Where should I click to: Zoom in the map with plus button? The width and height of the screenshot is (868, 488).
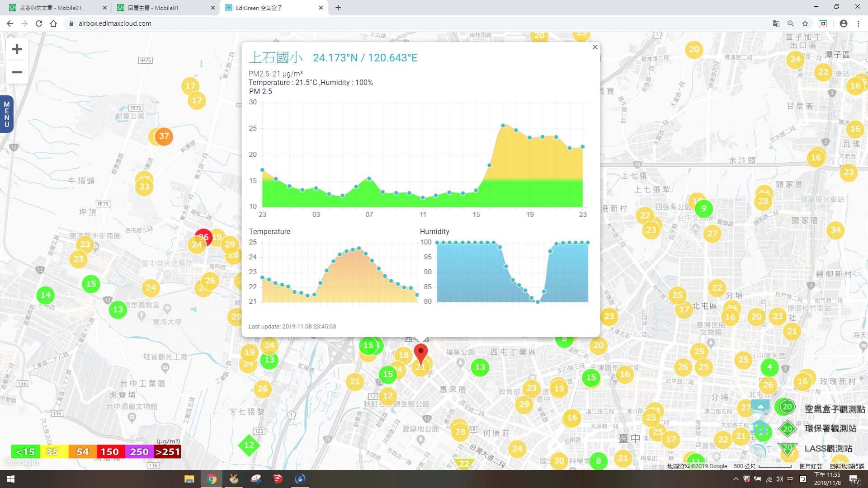[17, 49]
